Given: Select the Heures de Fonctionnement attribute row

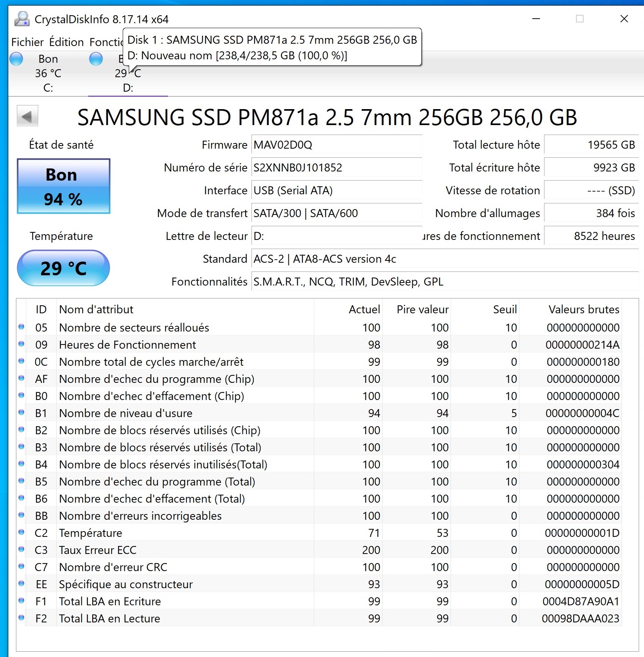Looking at the screenshot, I should pyautogui.click(x=127, y=345).
